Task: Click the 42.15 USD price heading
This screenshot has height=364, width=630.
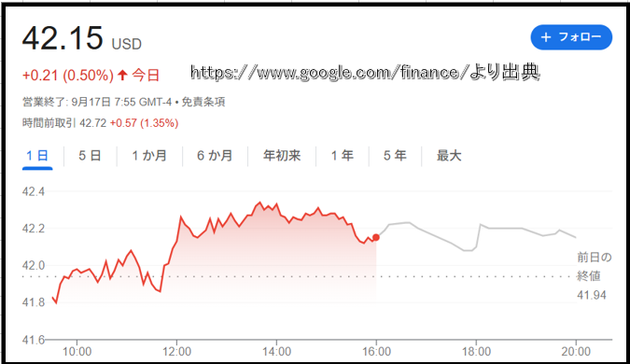Action: tap(82, 38)
